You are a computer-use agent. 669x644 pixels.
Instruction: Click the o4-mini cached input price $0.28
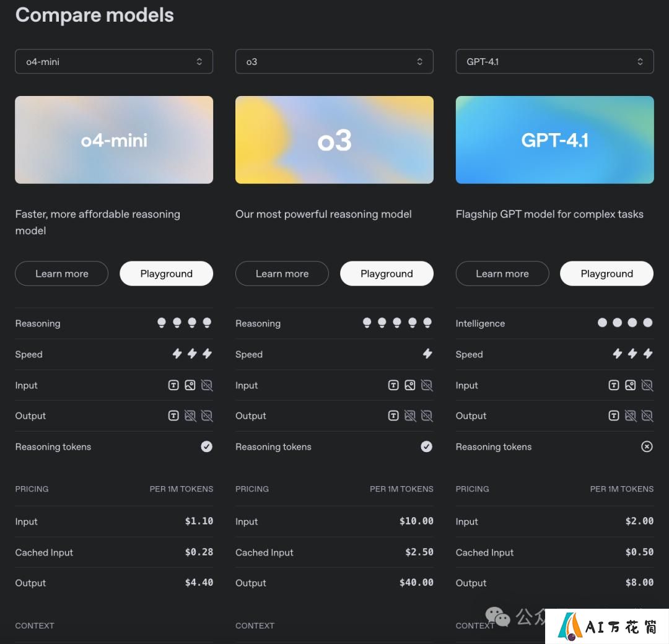pyautogui.click(x=199, y=552)
